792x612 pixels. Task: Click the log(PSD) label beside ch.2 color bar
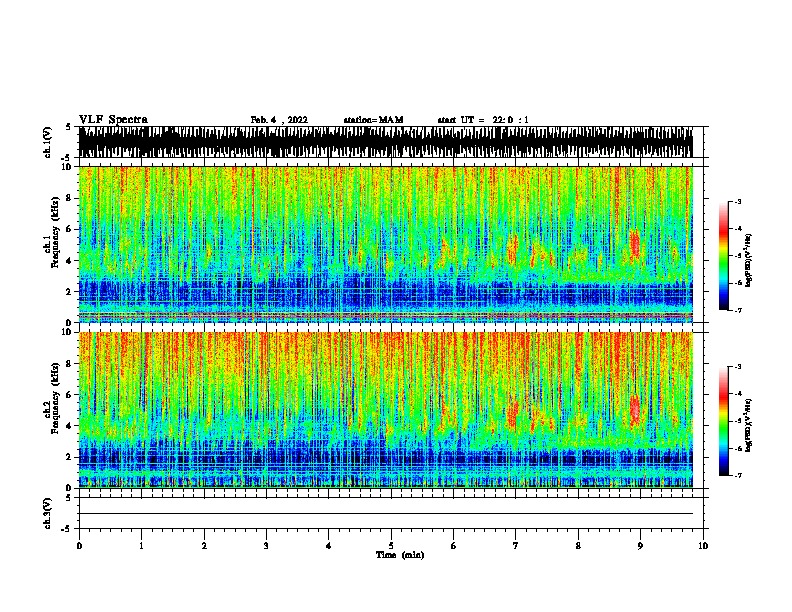click(x=749, y=425)
